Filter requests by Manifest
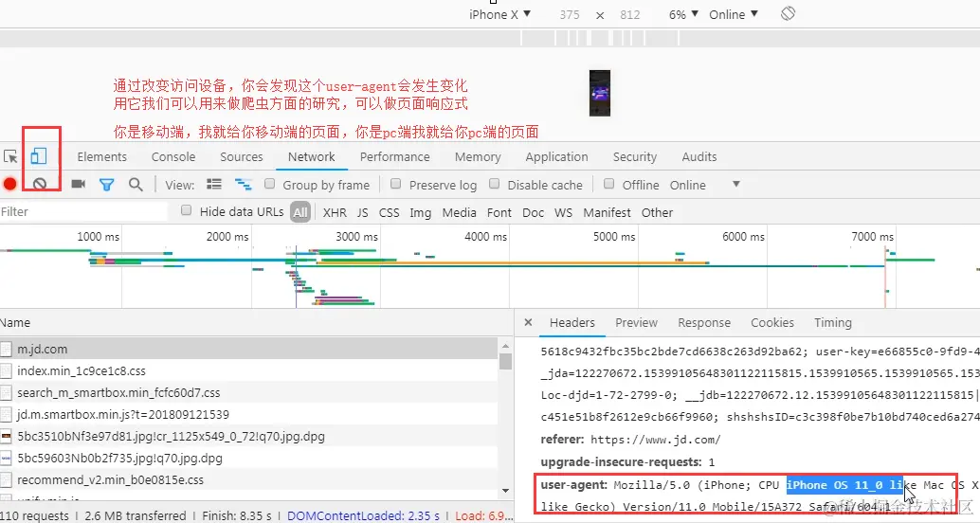980x523 pixels. (607, 212)
